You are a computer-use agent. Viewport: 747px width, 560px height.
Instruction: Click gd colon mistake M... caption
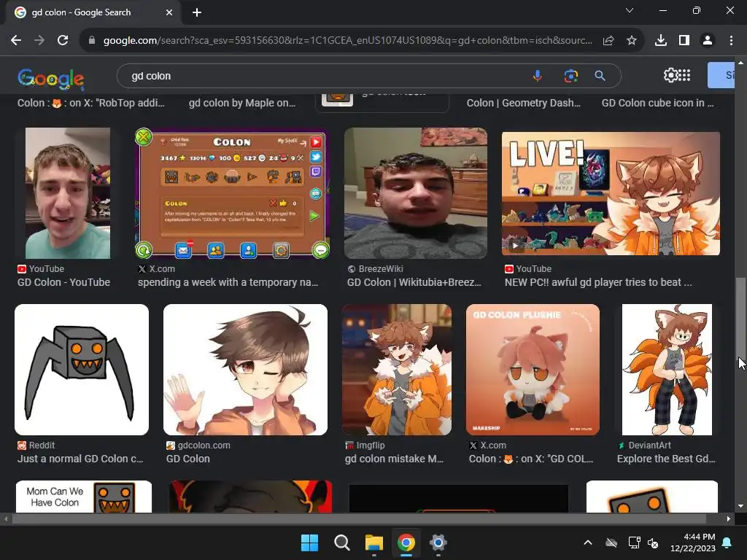click(x=394, y=459)
